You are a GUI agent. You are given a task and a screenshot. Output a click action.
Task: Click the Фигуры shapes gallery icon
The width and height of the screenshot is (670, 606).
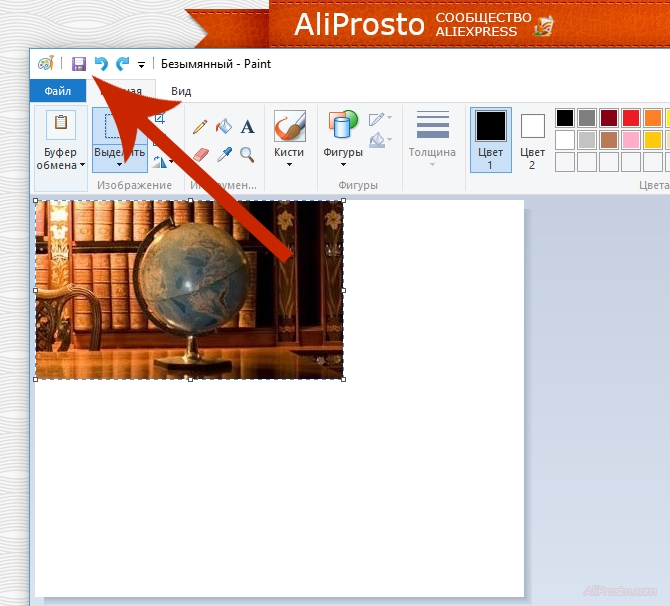pos(343,124)
